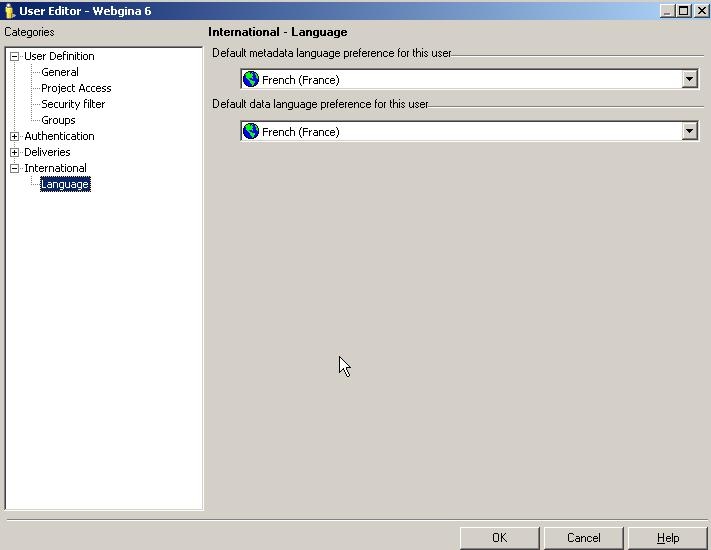711x550 pixels.
Task: Click globe icon in data language field
Action: click(251, 131)
